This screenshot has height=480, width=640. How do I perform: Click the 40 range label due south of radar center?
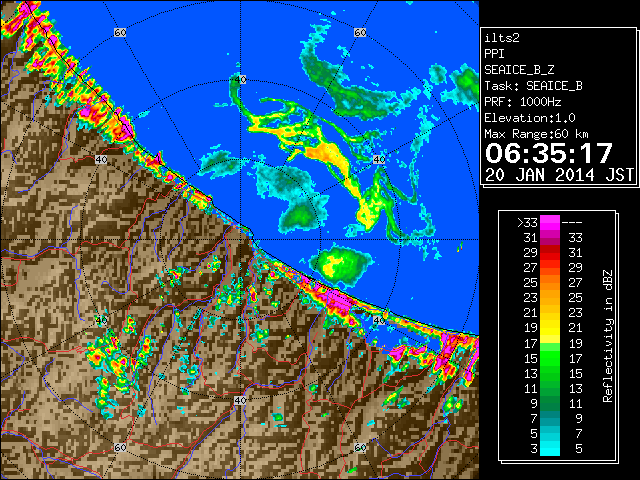point(240,400)
